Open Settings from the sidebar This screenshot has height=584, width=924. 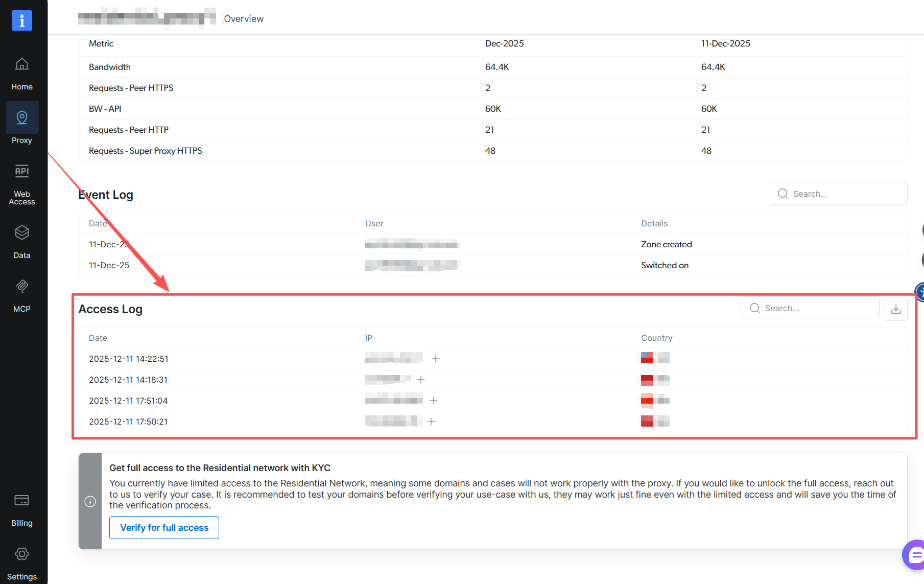point(21,554)
